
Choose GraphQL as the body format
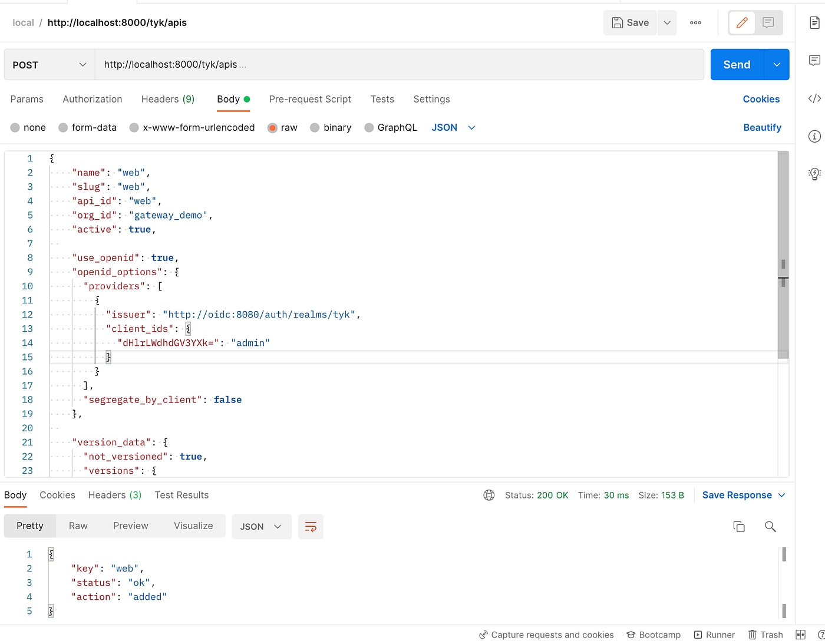coord(391,127)
